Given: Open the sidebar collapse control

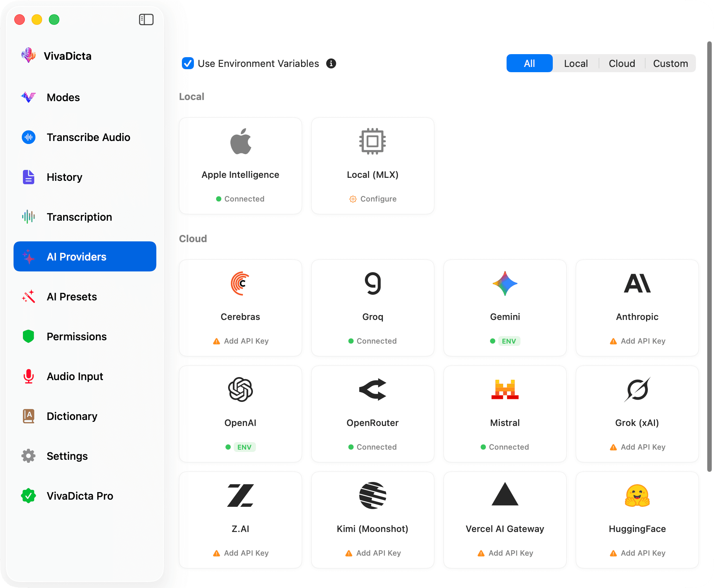Looking at the screenshot, I should (147, 19).
